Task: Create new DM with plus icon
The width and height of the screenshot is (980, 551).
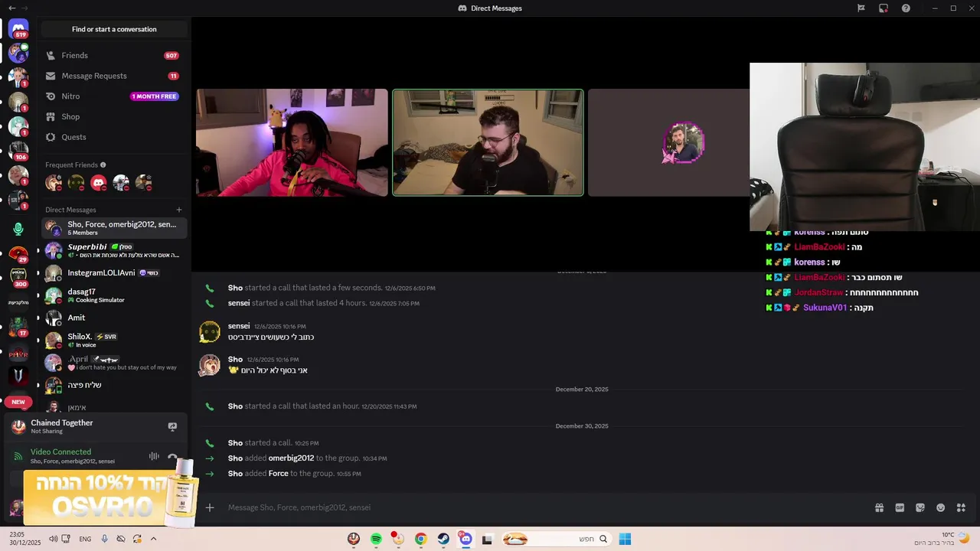Action: pos(179,210)
